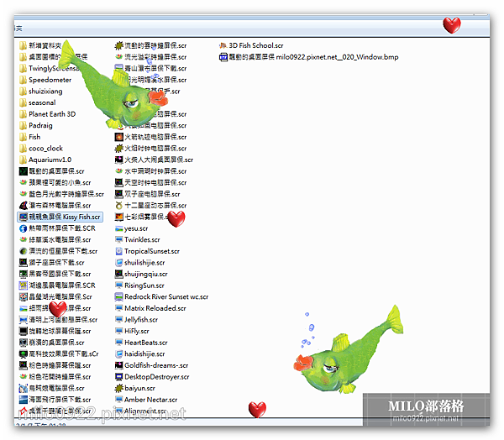Screen dimensions: 504x440
Task: Select the file named RisingSun.scr
Action: point(144,285)
